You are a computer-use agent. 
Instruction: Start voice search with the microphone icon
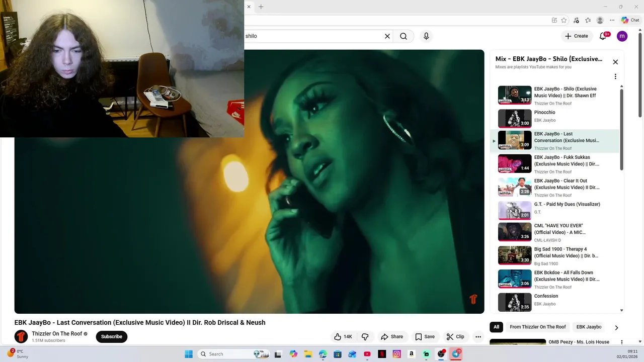(426, 36)
